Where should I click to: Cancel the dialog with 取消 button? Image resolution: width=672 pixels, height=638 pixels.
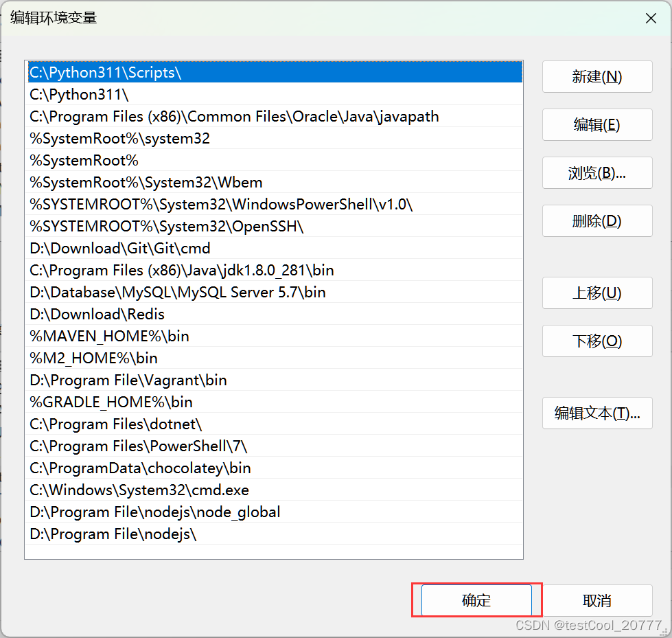point(596,600)
